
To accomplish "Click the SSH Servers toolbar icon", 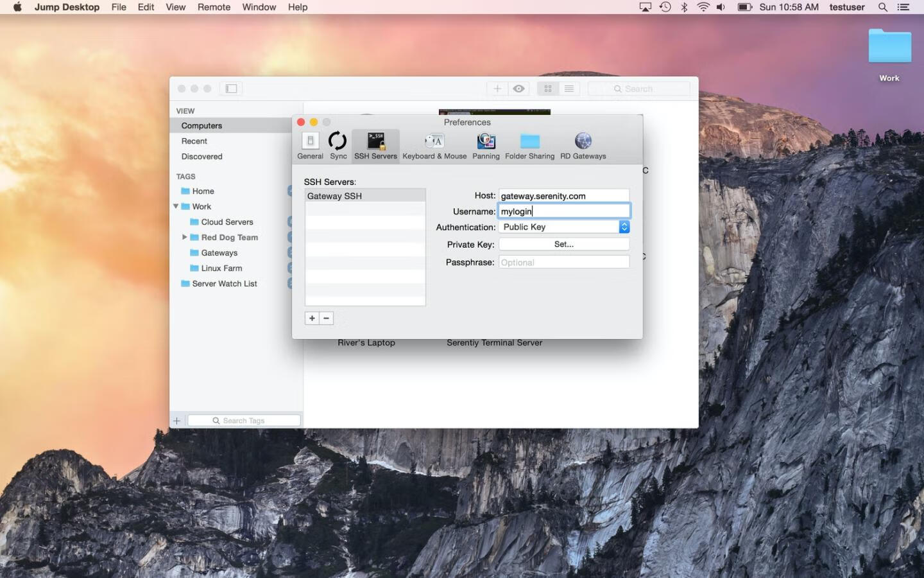I will pos(375,145).
